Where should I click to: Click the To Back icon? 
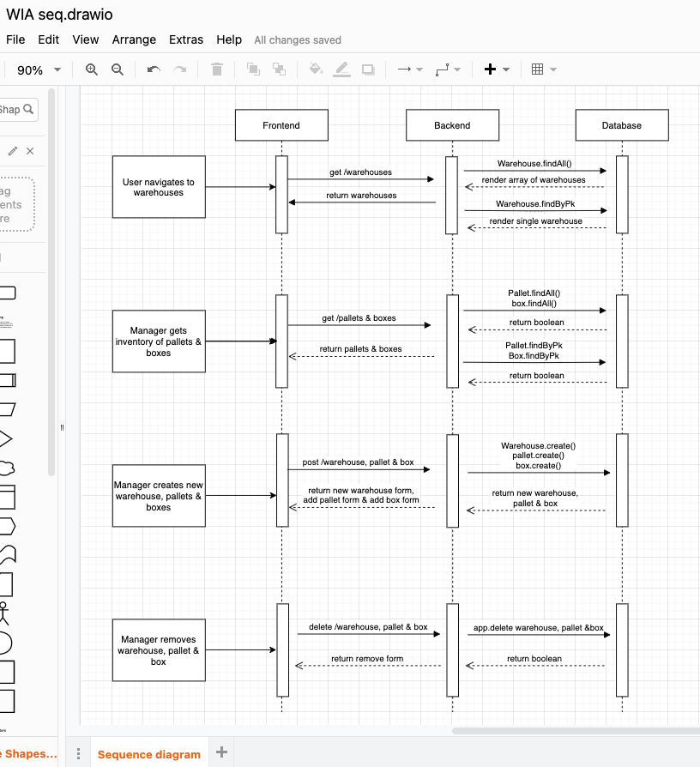(x=277, y=69)
